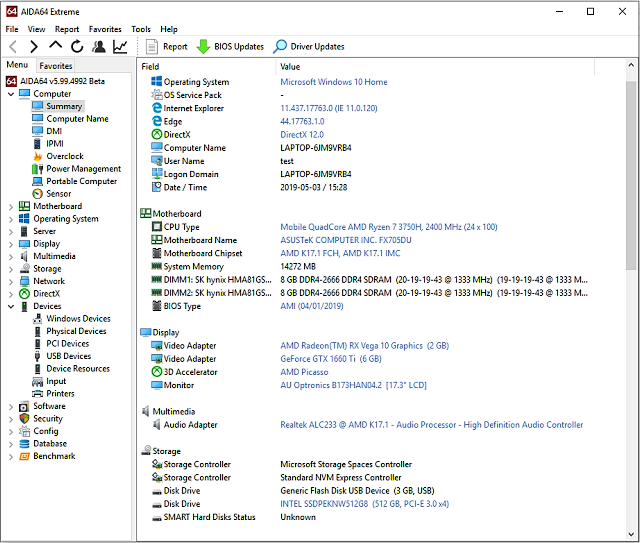Select the Sensor gauge icon
The image size is (640, 543).
[38, 194]
